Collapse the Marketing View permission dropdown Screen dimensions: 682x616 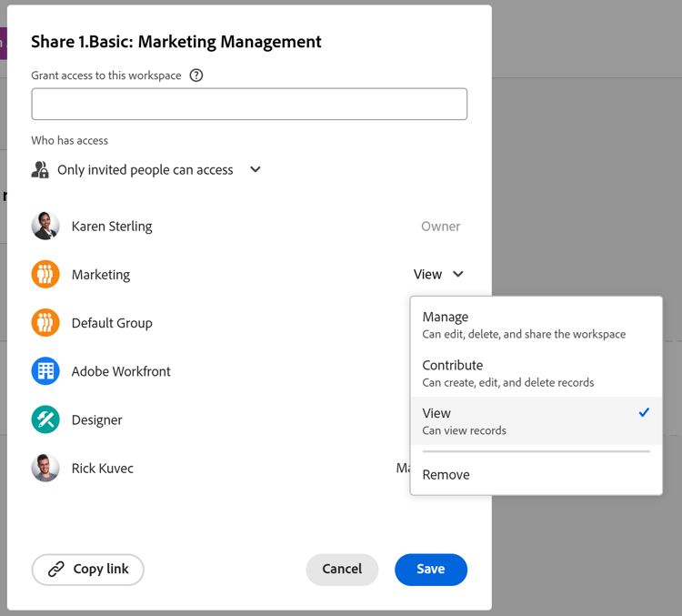[439, 275]
